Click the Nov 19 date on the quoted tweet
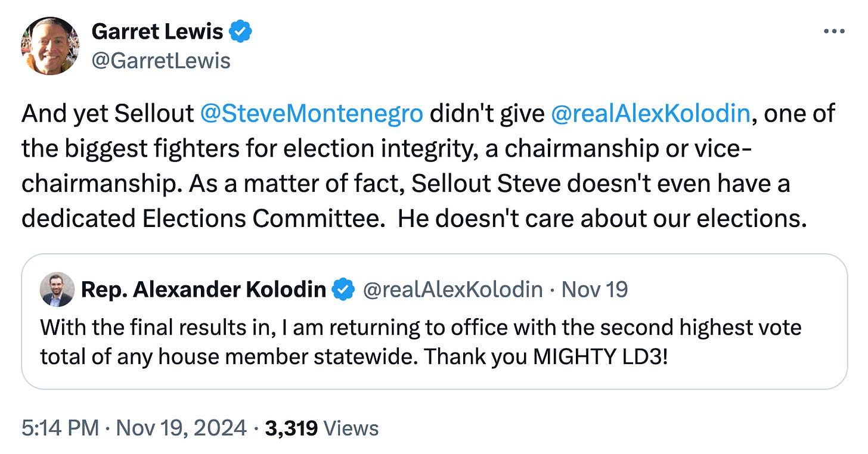 click(595, 290)
